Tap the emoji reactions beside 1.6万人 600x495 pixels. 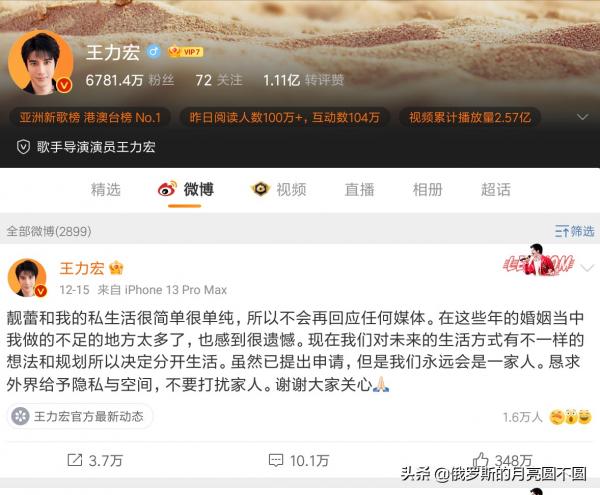pyautogui.click(x=570, y=417)
